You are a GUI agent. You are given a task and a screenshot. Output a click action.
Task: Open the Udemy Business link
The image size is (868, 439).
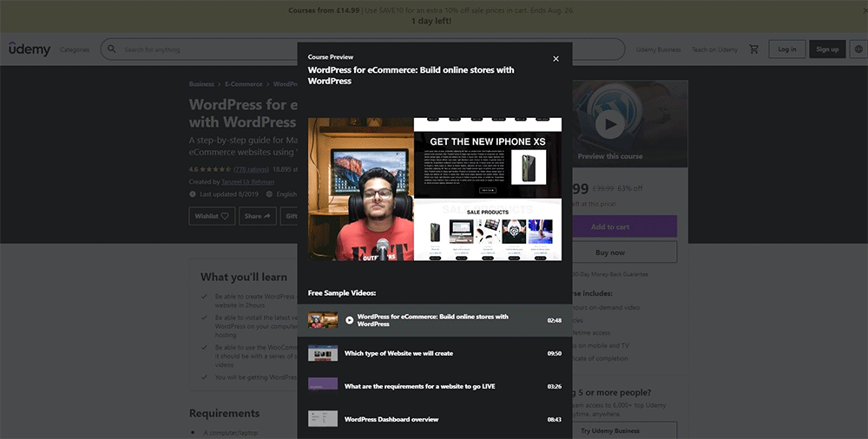(658, 49)
